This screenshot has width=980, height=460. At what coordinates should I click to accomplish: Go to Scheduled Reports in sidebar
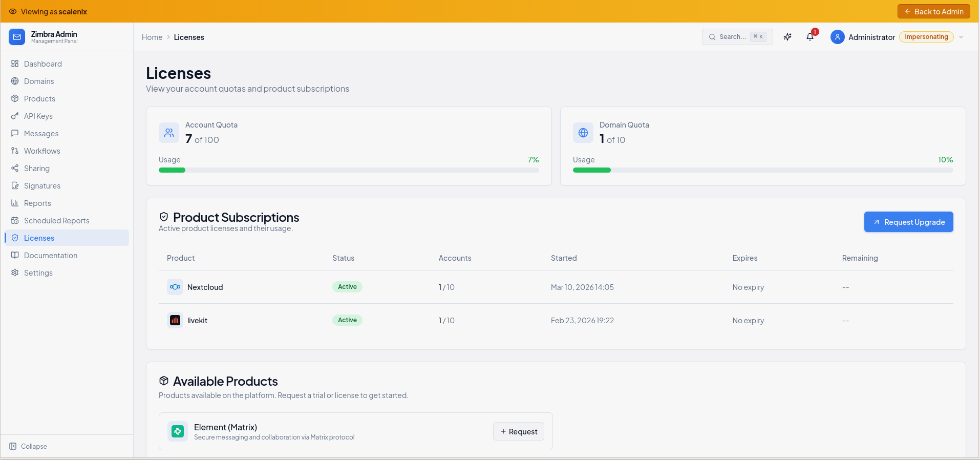[x=56, y=221]
